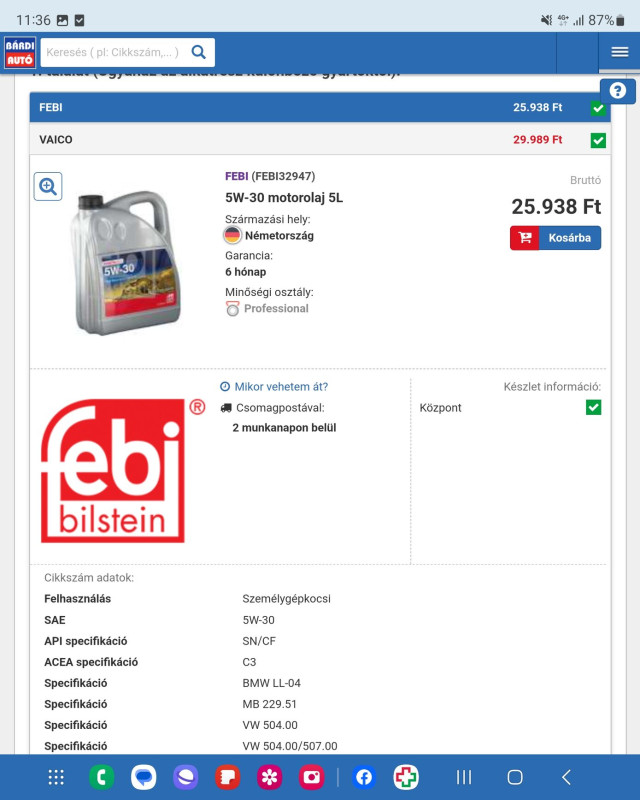Image resolution: width=640 pixels, height=800 pixels.
Task: Open the Mikor vehetem át? link
Action: coord(281,387)
